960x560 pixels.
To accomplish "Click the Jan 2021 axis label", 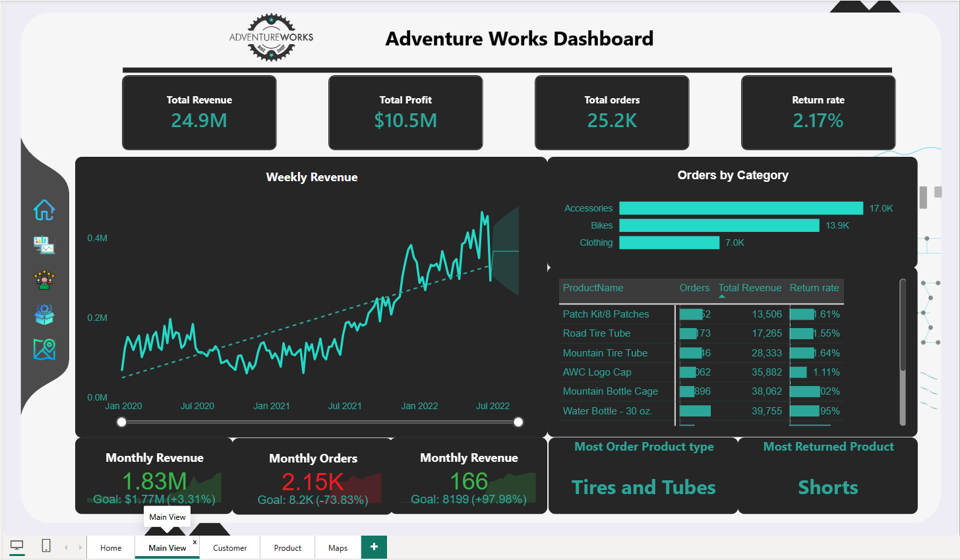I will click(272, 406).
